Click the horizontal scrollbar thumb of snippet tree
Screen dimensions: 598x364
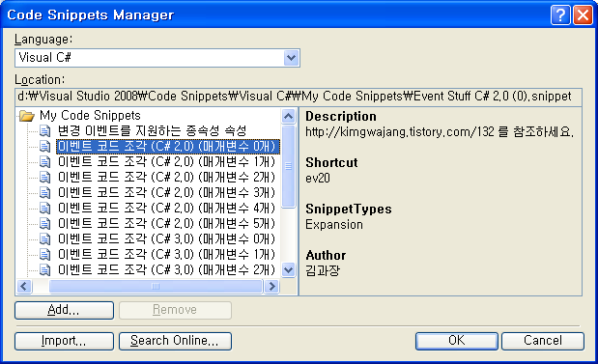point(156,286)
